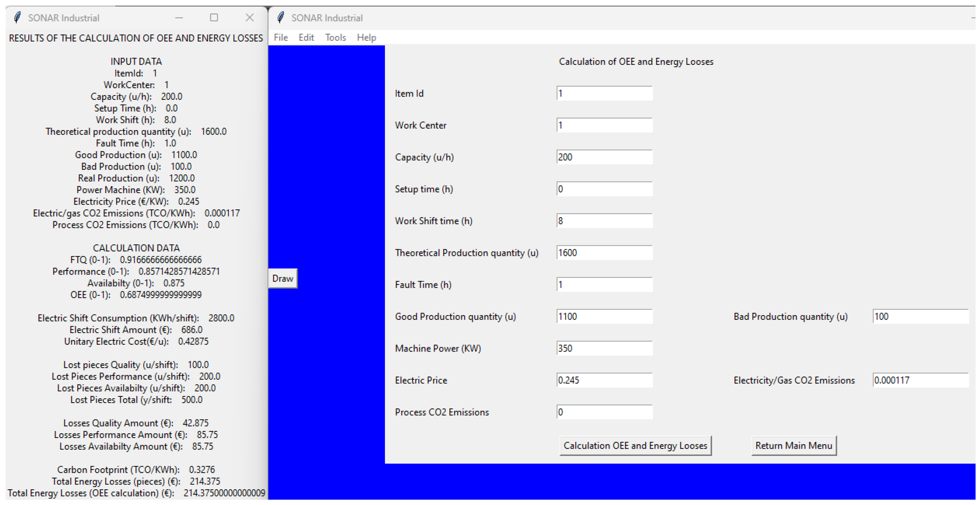This screenshot has height=505, width=980.
Task: Maximize the results window
Action: pyautogui.click(x=214, y=17)
